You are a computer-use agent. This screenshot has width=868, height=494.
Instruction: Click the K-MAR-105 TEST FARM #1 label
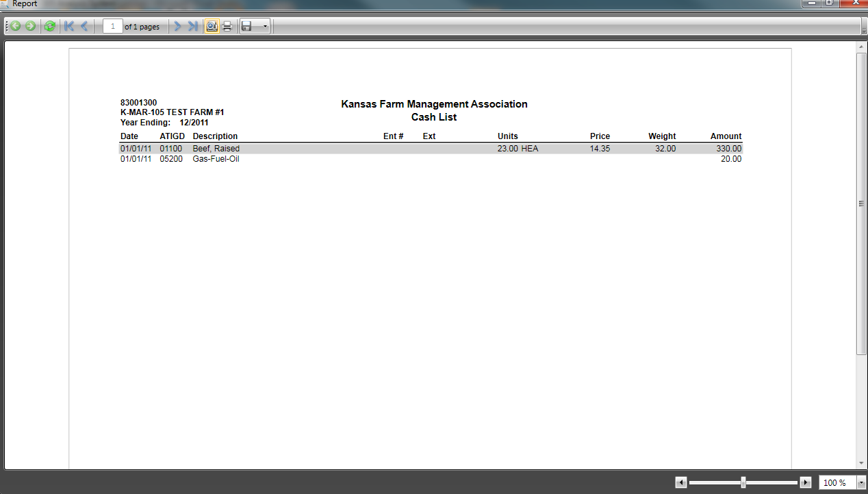[x=173, y=112]
